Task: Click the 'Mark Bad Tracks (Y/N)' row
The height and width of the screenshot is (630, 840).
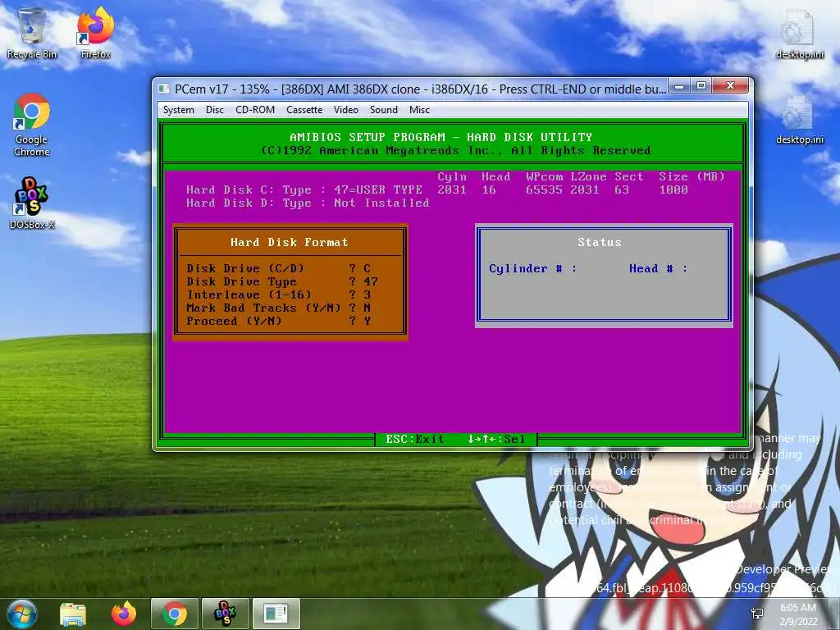Action: 279,308
